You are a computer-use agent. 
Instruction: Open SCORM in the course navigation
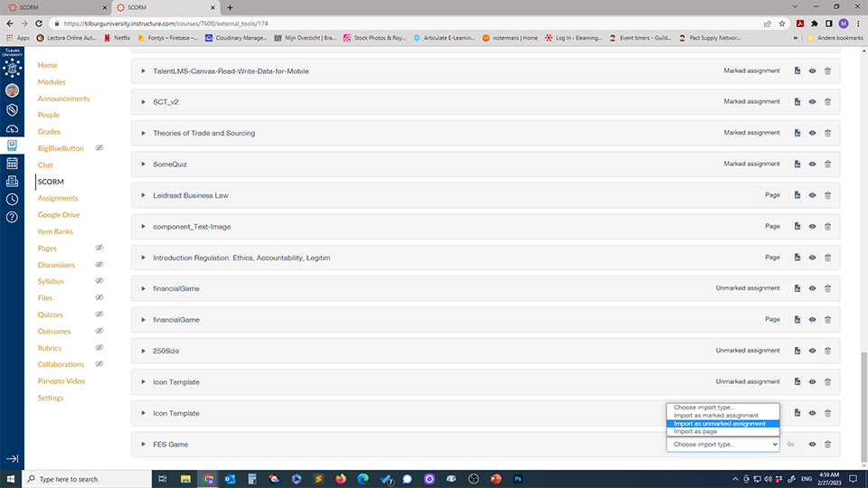51,182
